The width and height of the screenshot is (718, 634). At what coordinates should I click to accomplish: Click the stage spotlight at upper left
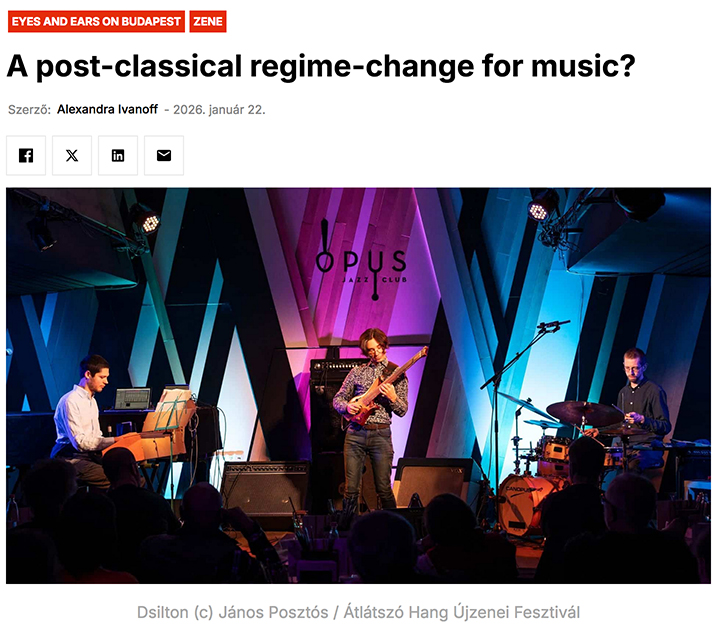coord(144,219)
